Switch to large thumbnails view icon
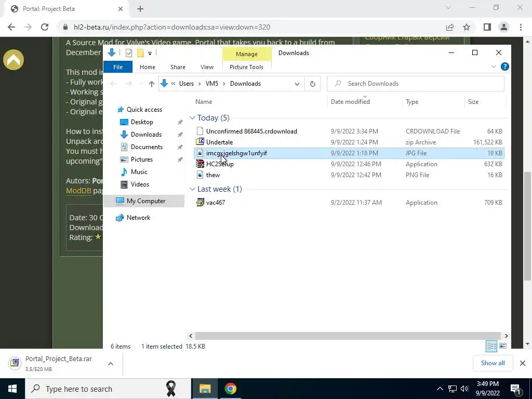 (x=503, y=346)
